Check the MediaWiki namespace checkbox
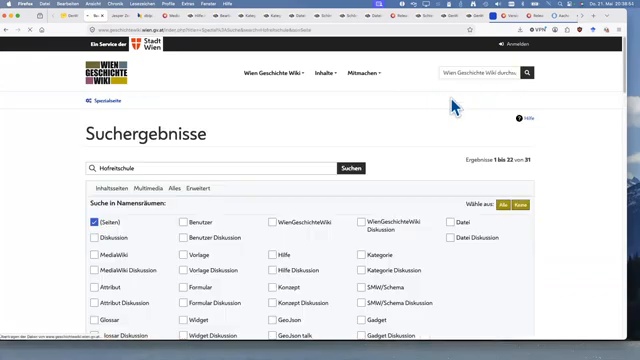Viewport: 640px width, 360px height. click(94, 255)
